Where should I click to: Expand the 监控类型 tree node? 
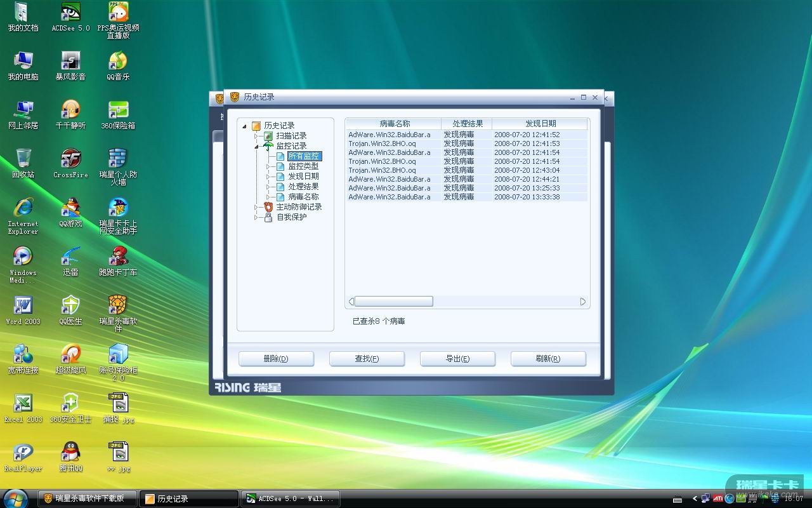268,166
